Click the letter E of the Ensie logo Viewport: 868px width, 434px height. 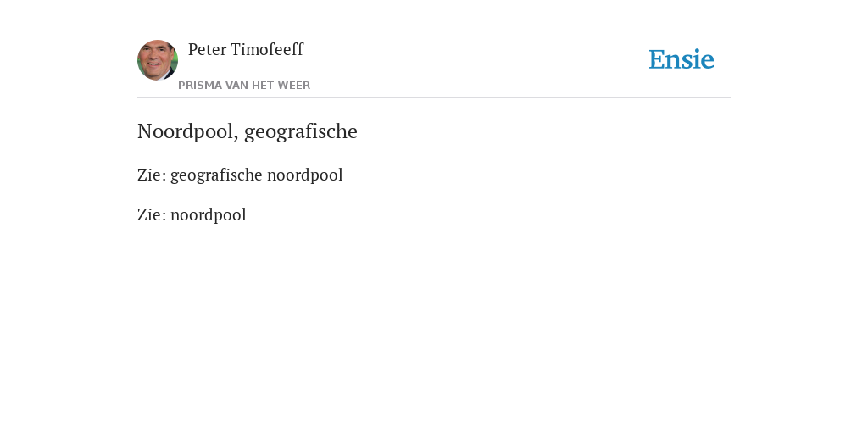point(657,59)
